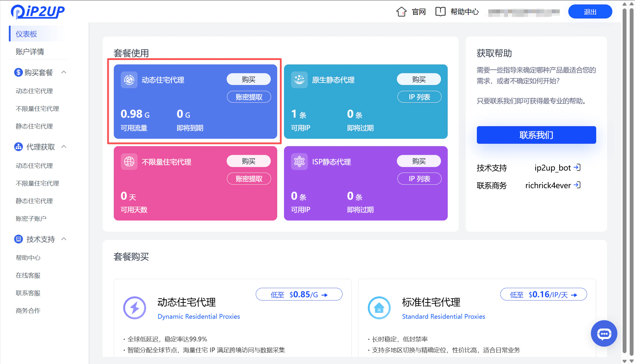Viewport: 635px width, 364px height.
Task: Click the iP2UP logo
Action: click(37, 11)
